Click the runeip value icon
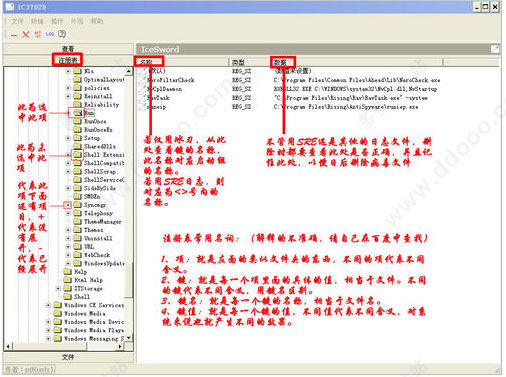 (143, 107)
